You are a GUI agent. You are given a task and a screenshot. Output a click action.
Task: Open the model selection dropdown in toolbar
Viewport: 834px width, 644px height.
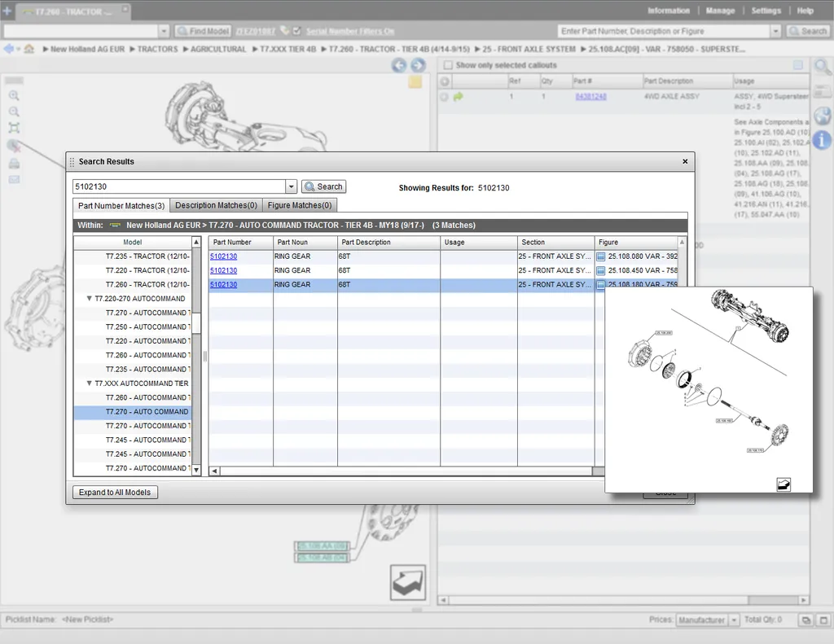(164, 32)
